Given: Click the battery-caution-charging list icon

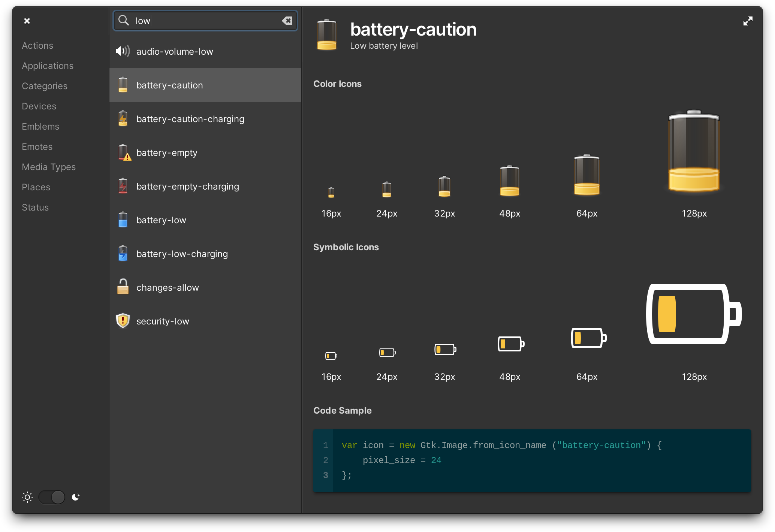Looking at the screenshot, I should pos(123,119).
